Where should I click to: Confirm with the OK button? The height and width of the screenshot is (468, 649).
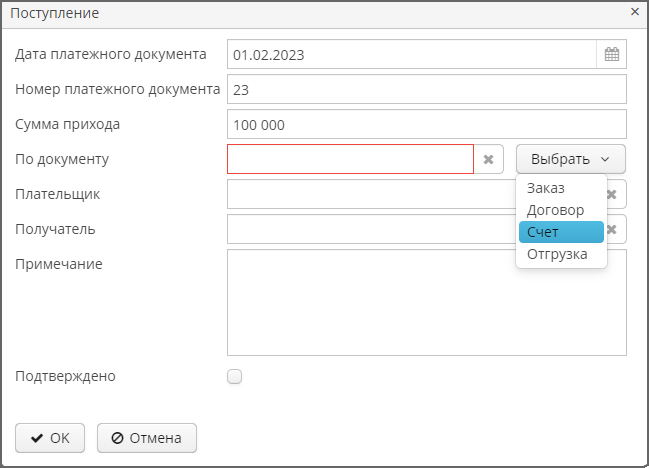click(50, 438)
